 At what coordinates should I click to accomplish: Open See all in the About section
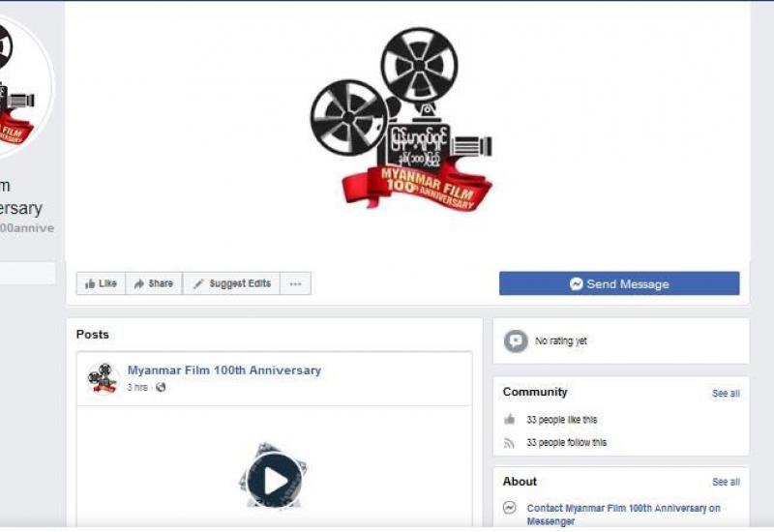(x=726, y=482)
